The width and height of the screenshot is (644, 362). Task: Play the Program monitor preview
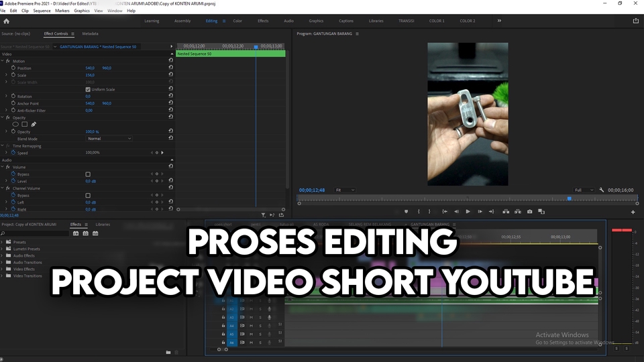[x=468, y=211]
